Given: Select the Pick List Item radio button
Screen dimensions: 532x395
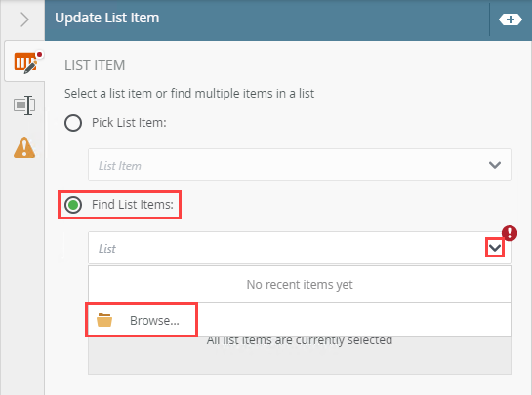Looking at the screenshot, I should click(73, 123).
